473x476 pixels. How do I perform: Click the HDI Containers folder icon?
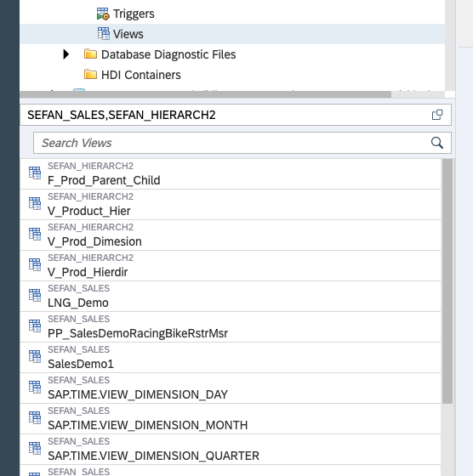(90, 75)
